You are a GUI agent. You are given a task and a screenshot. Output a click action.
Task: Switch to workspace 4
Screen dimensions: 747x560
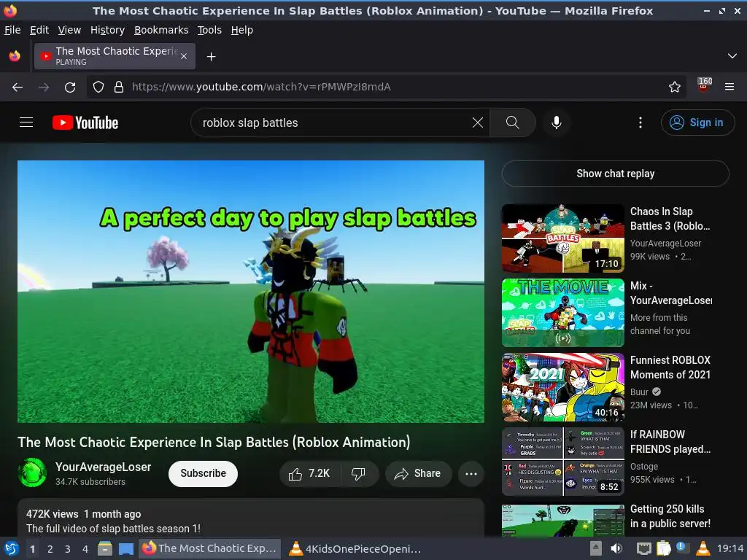pos(85,549)
